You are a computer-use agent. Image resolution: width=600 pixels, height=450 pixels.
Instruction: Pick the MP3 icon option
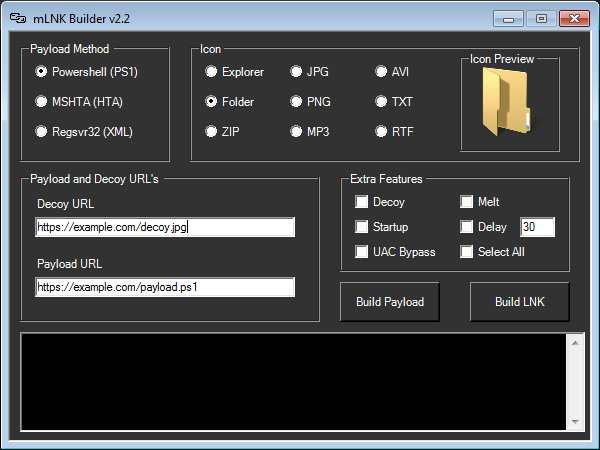(297, 131)
